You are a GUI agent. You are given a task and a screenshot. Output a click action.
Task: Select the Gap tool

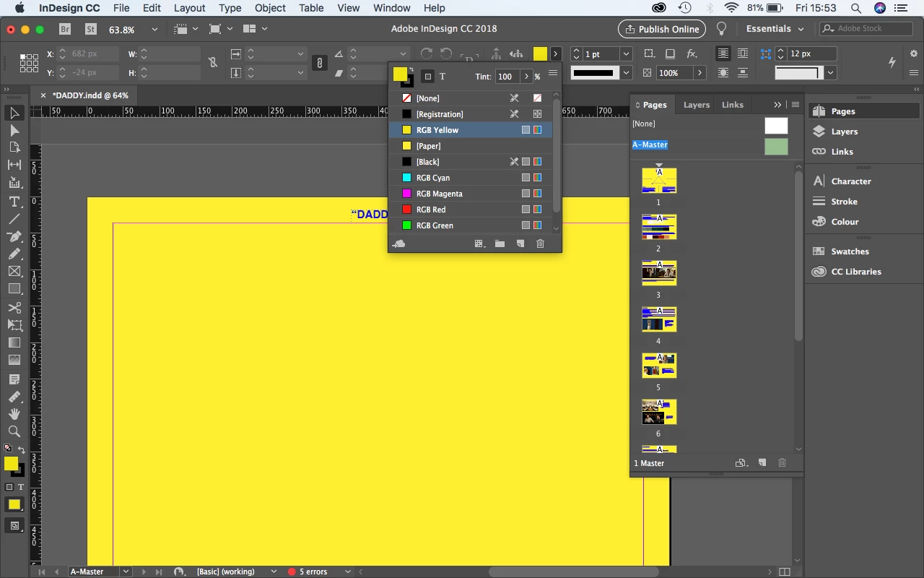pyautogui.click(x=14, y=165)
